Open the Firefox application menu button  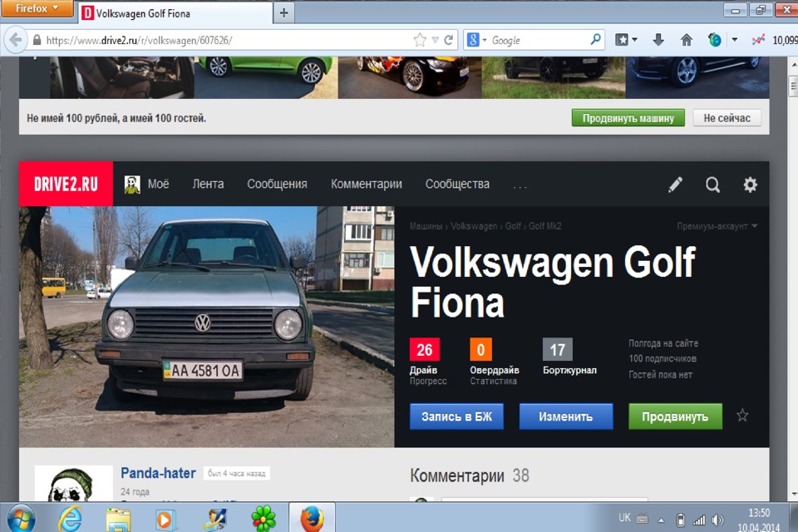pyautogui.click(x=37, y=8)
